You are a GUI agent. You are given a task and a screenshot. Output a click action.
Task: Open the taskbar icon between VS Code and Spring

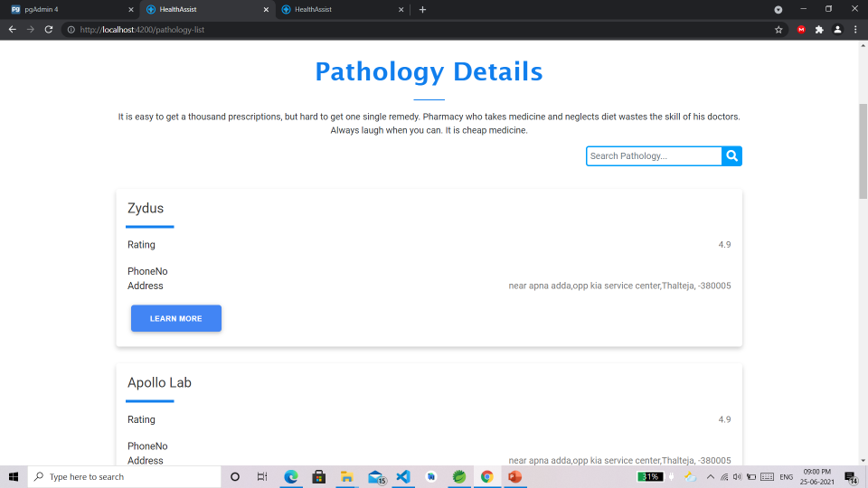pyautogui.click(x=430, y=476)
